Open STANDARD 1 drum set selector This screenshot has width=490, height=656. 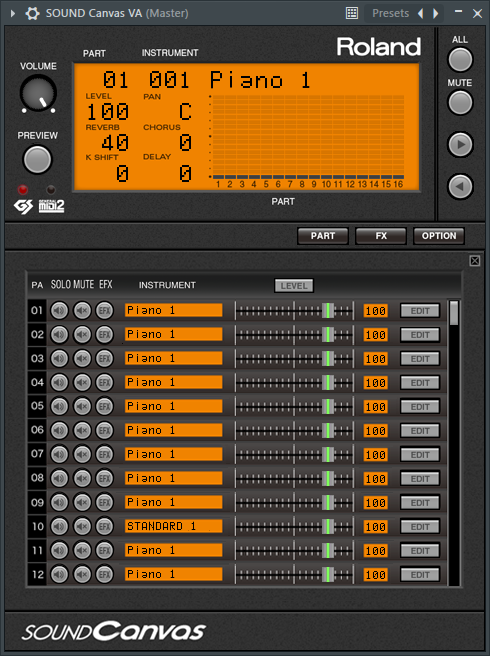(x=174, y=526)
